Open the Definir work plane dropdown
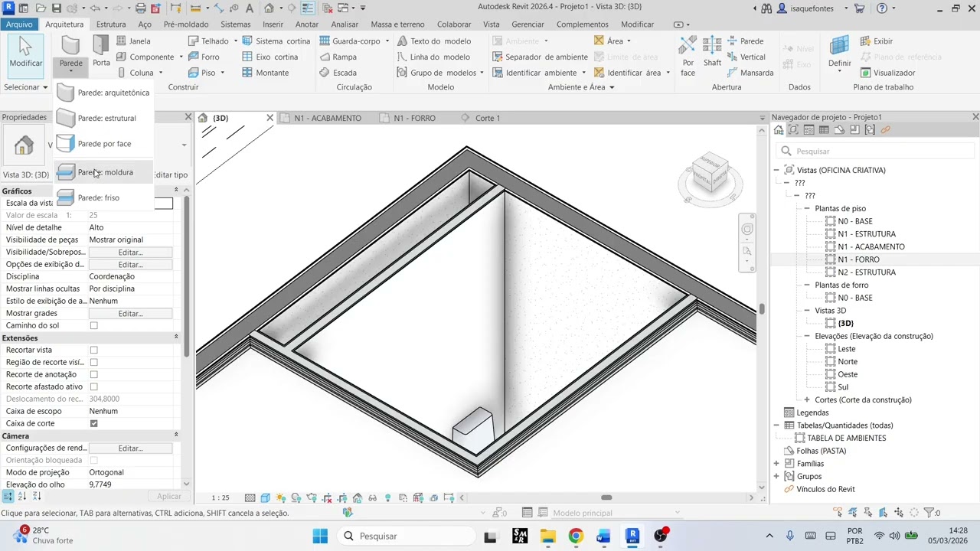This screenshot has height=551, width=980. 839,71
